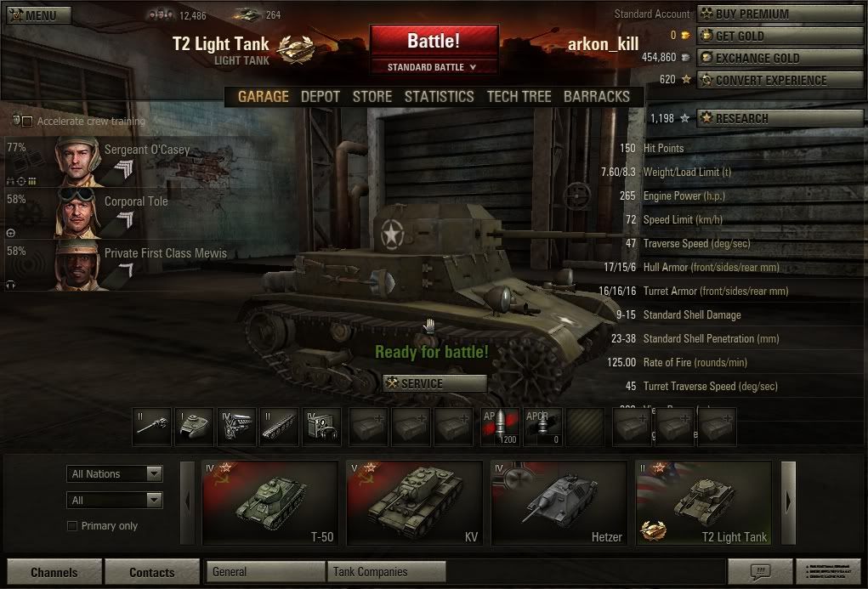Select the AP shell ammo slot
The image size is (868, 589).
tap(501, 427)
